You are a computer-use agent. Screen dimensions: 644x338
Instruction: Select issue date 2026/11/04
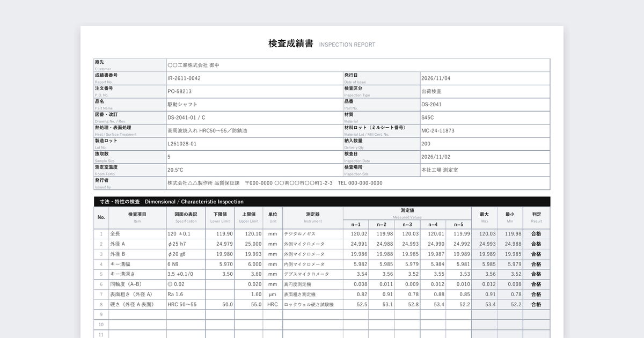pos(436,78)
